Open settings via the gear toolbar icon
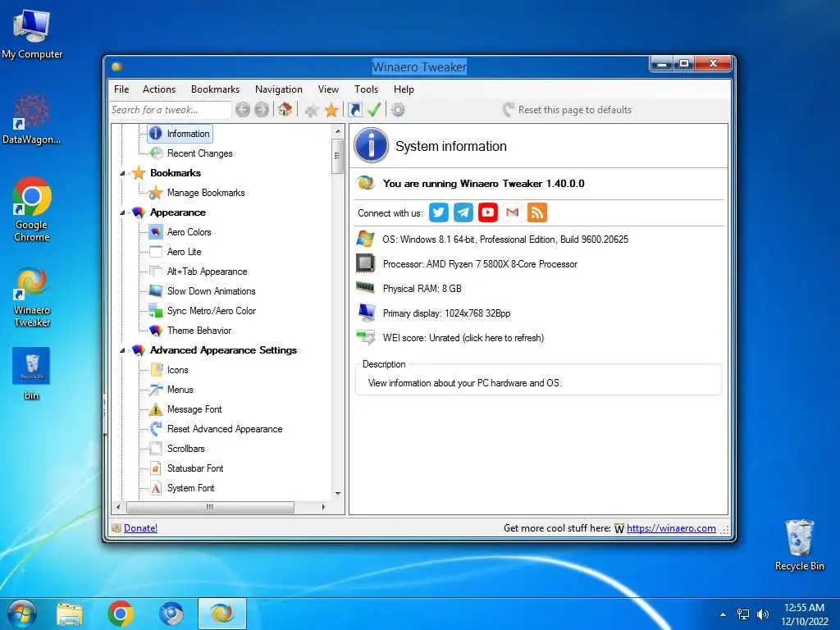The image size is (840, 630). (398, 110)
